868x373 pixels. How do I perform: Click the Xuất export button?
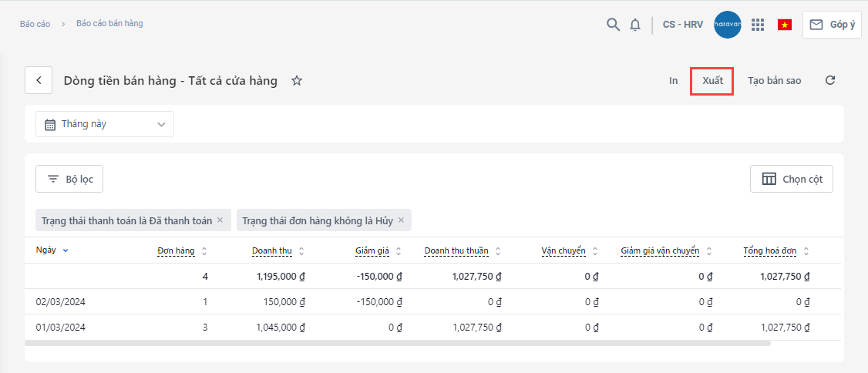point(712,80)
